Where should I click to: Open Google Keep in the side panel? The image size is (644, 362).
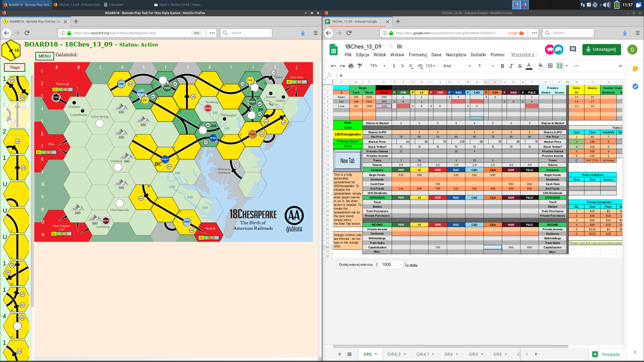[x=635, y=69]
